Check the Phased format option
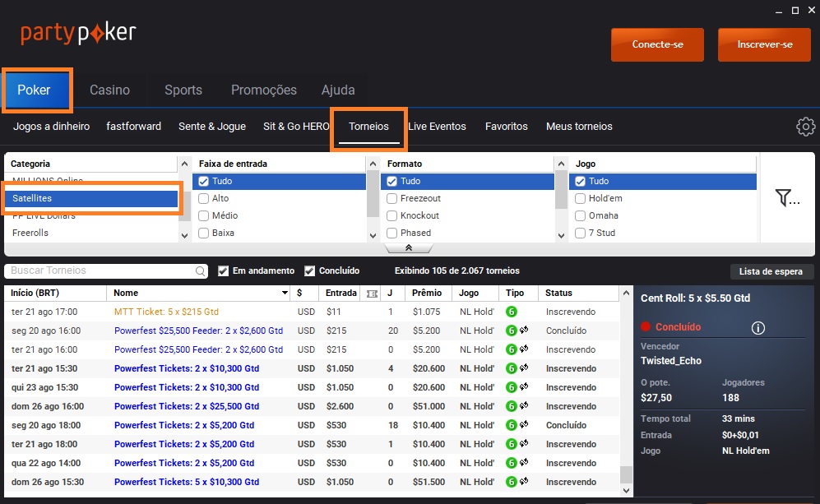The height and width of the screenshot is (504, 820). 391,234
